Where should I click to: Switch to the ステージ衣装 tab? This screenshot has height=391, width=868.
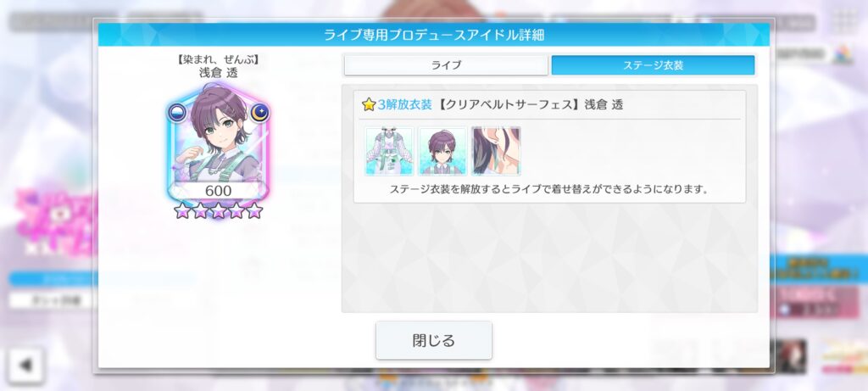pos(654,64)
